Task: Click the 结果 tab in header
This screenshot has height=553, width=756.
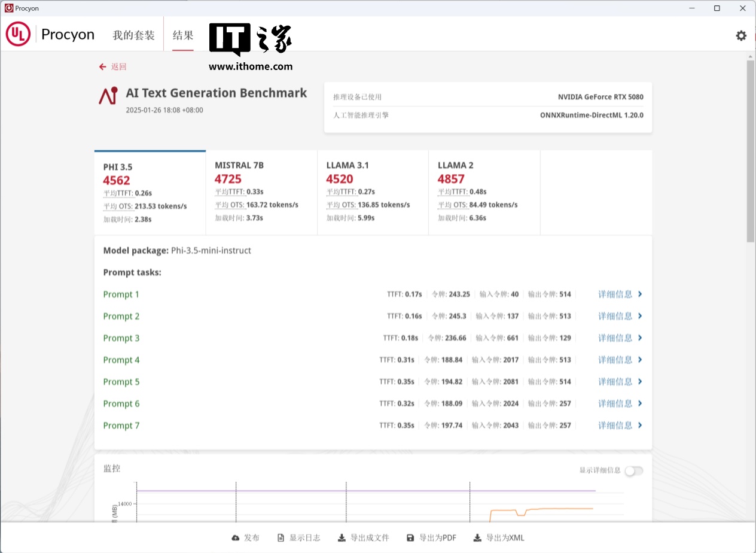Action: (183, 35)
